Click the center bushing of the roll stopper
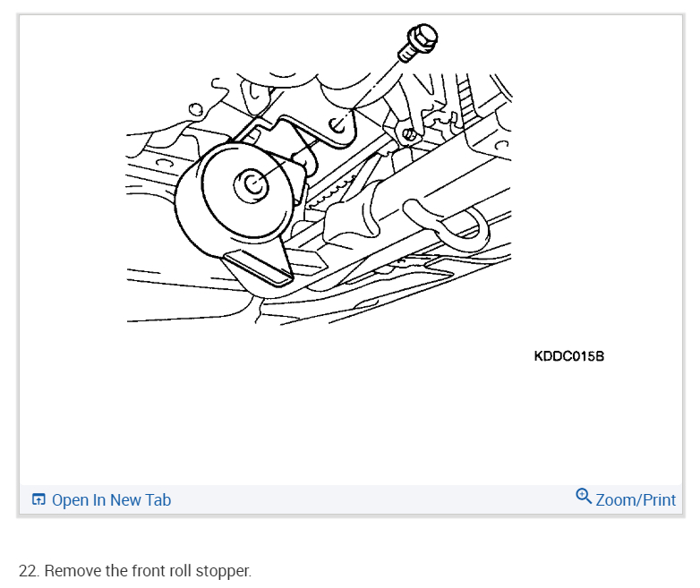Screen dimensions: 700x588 point(251,184)
